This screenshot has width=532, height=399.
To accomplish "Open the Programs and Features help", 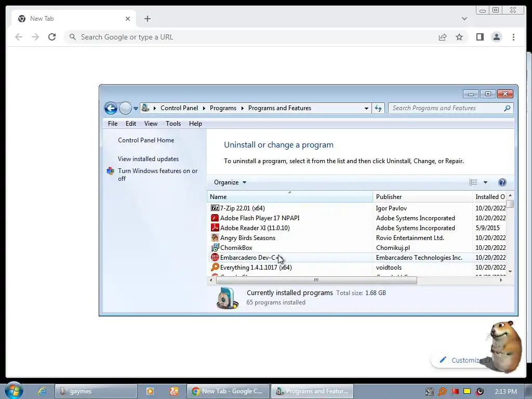I will coord(502,182).
